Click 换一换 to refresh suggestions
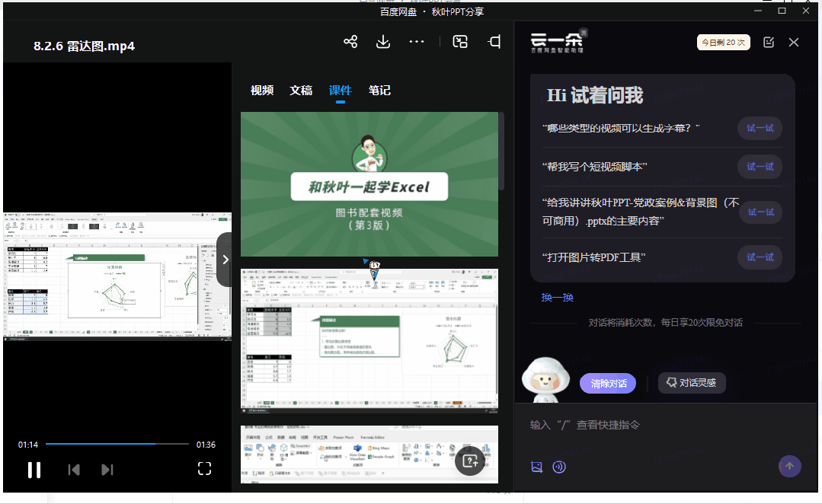Image resolution: width=822 pixels, height=504 pixels. tap(558, 298)
